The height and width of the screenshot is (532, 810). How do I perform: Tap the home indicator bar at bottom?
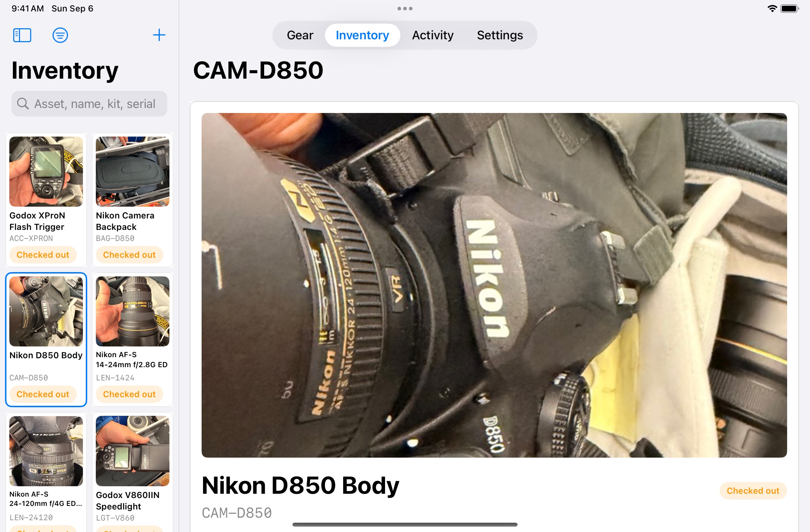pos(405,524)
